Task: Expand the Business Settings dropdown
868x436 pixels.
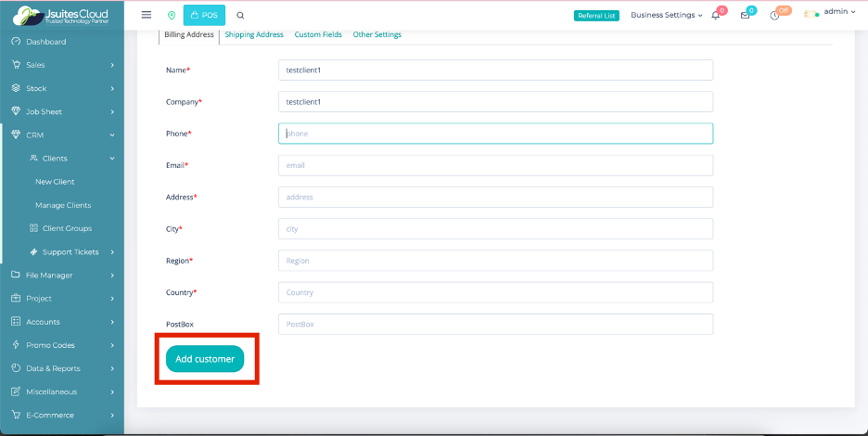Action: pos(666,15)
